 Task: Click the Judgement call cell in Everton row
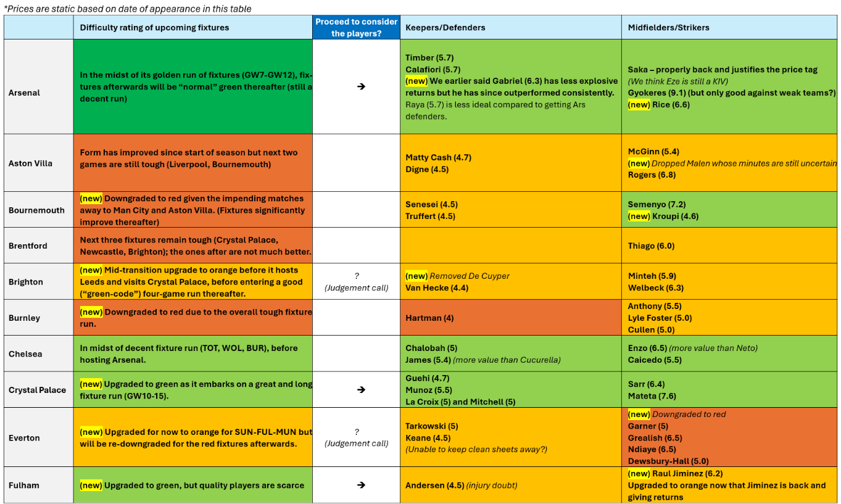pyautogui.click(x=356, y=437)
